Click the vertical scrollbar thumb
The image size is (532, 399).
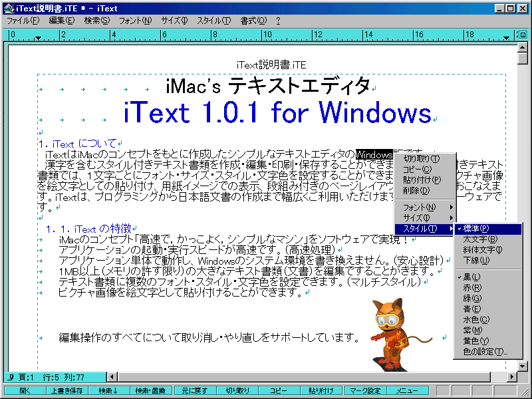point(523,59)
